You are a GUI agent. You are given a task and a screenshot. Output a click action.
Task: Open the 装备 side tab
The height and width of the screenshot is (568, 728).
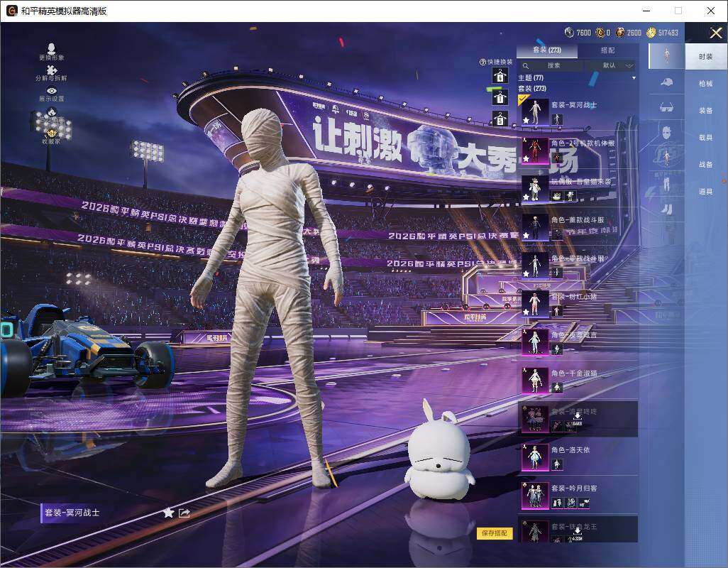[706, 111]
